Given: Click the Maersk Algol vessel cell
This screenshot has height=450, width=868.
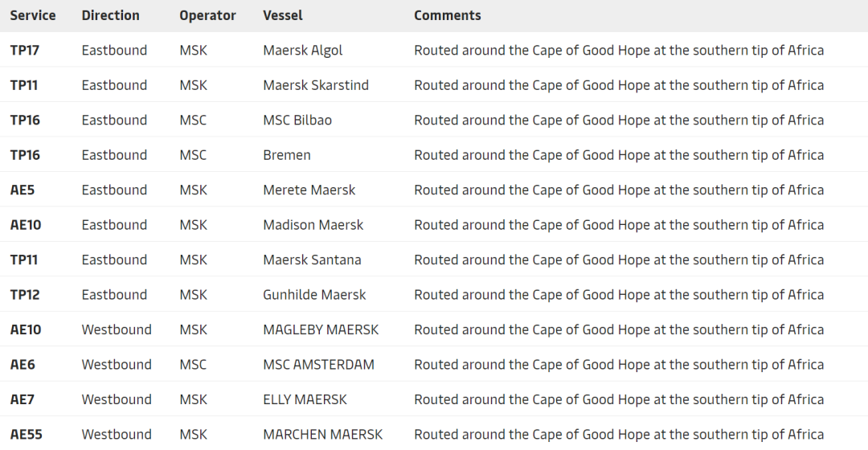Looking at the screenshot, I should tap(302, 51).
